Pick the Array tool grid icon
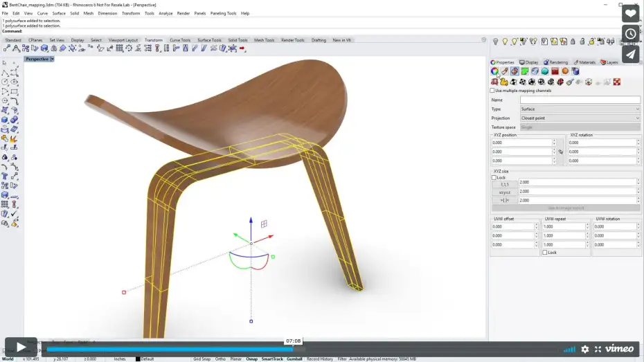This screenshot has height=362, width=644. pos(120,48)
